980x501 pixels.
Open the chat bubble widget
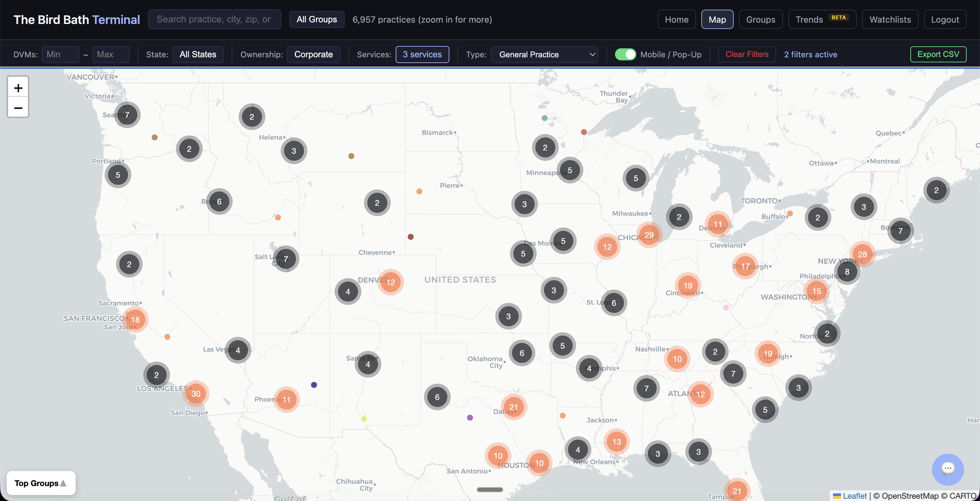[947, 469]
